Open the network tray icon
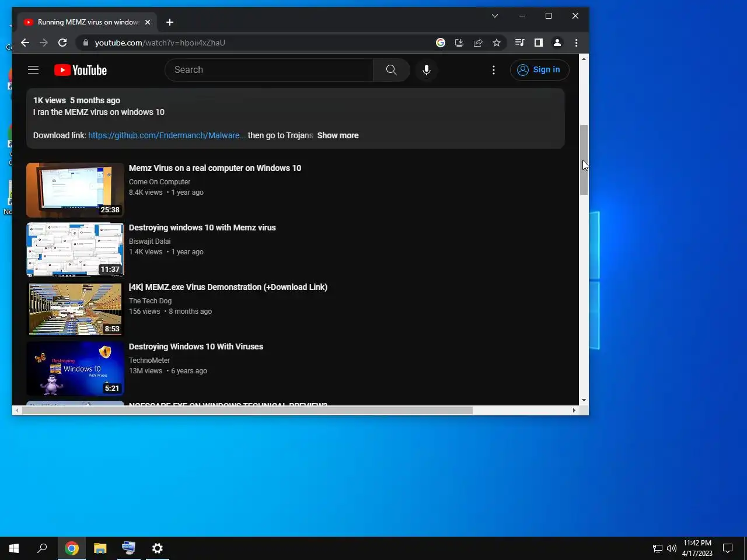747x560 pixels. click(x=658, y=548)
